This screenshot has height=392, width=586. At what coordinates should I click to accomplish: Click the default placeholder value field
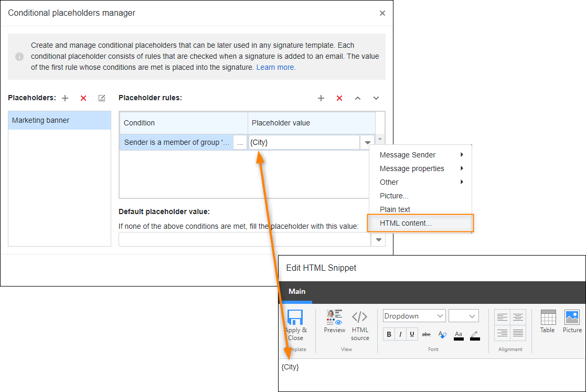(x=244, y=239)
